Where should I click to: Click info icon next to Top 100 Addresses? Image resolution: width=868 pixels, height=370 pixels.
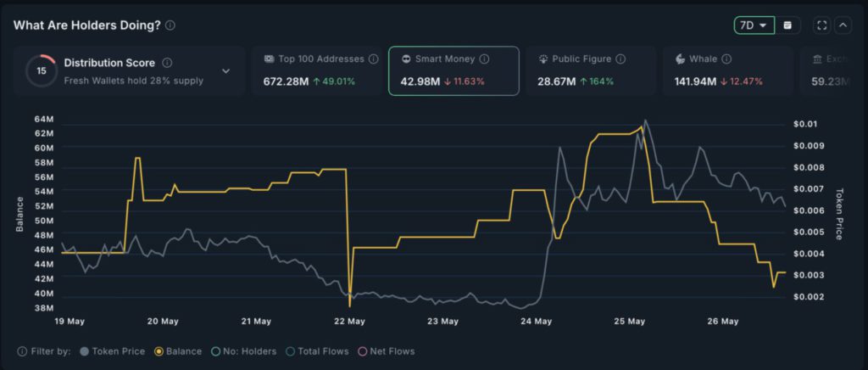371,59
